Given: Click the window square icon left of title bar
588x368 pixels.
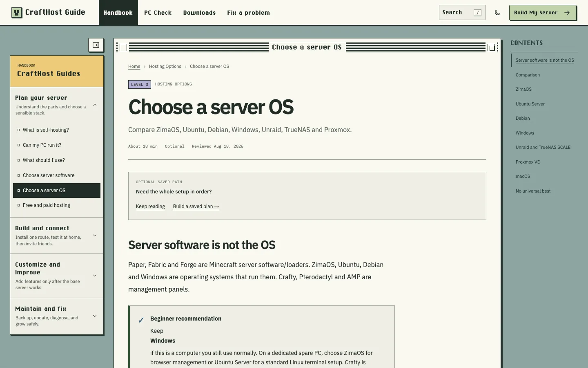Looking at the screenshot, I should 123,47.
